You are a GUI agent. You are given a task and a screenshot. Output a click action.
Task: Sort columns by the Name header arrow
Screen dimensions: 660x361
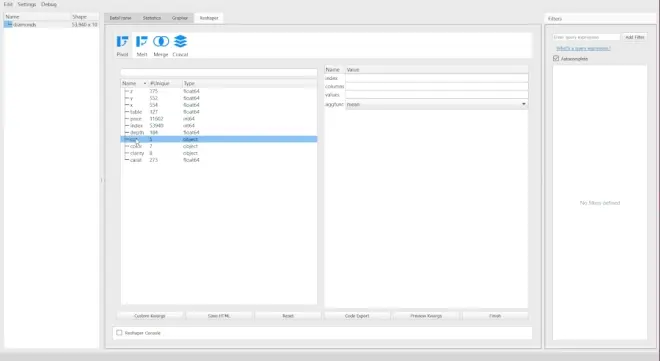point(145,83)
